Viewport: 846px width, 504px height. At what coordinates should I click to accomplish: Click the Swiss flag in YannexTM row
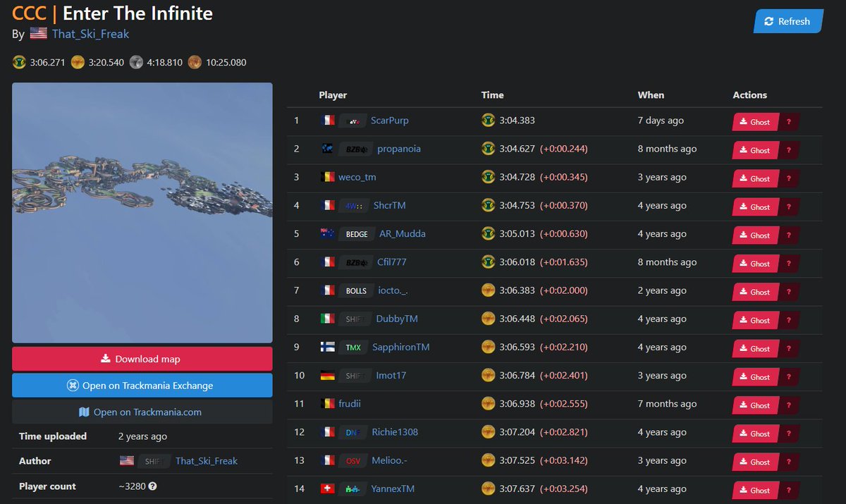pos(327,488)
